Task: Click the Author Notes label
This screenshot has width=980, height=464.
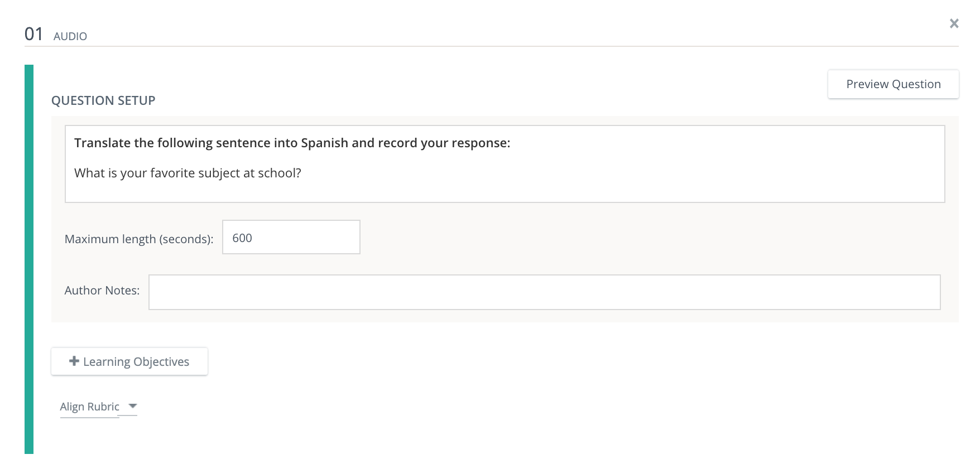Action: (x=101, y=291)
